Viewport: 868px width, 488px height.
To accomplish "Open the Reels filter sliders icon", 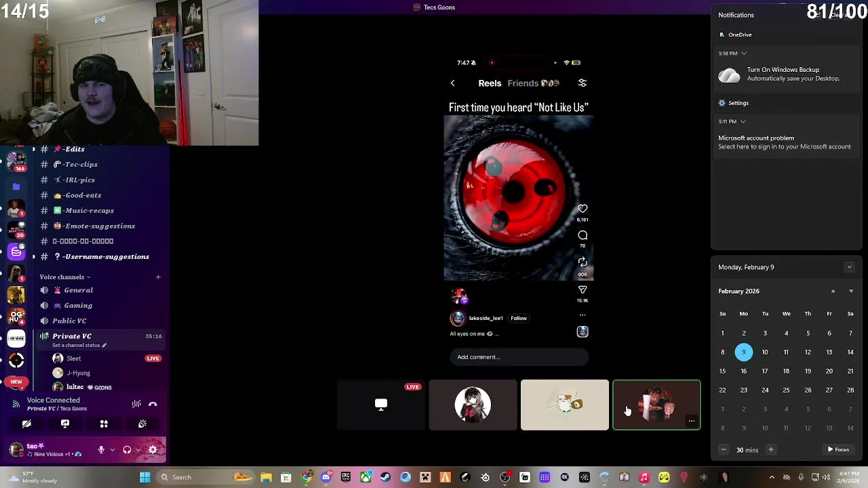I will point(582,83).
